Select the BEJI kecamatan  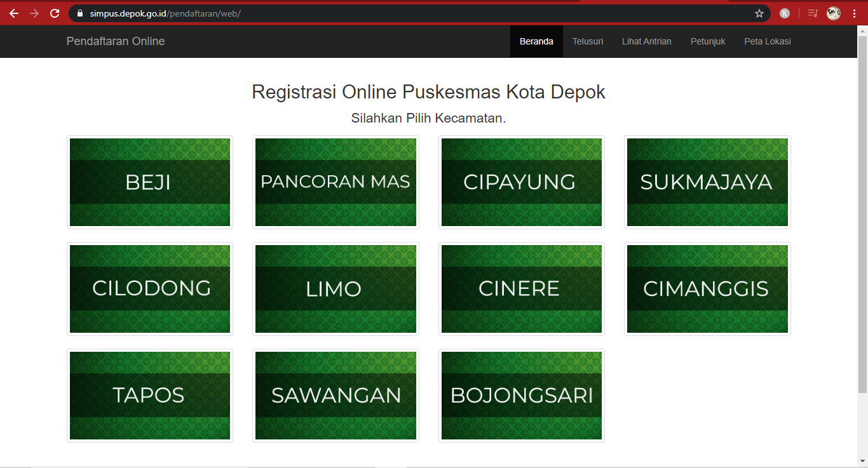(x=149, y=182)
